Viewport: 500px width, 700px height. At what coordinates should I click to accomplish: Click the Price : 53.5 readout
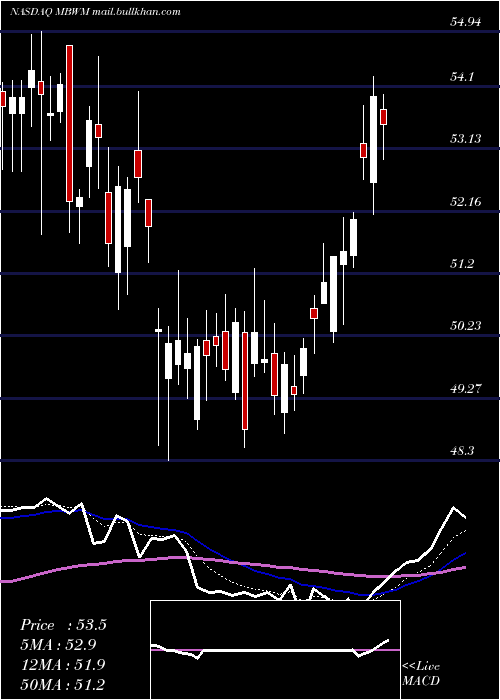(x=63, y=625)
